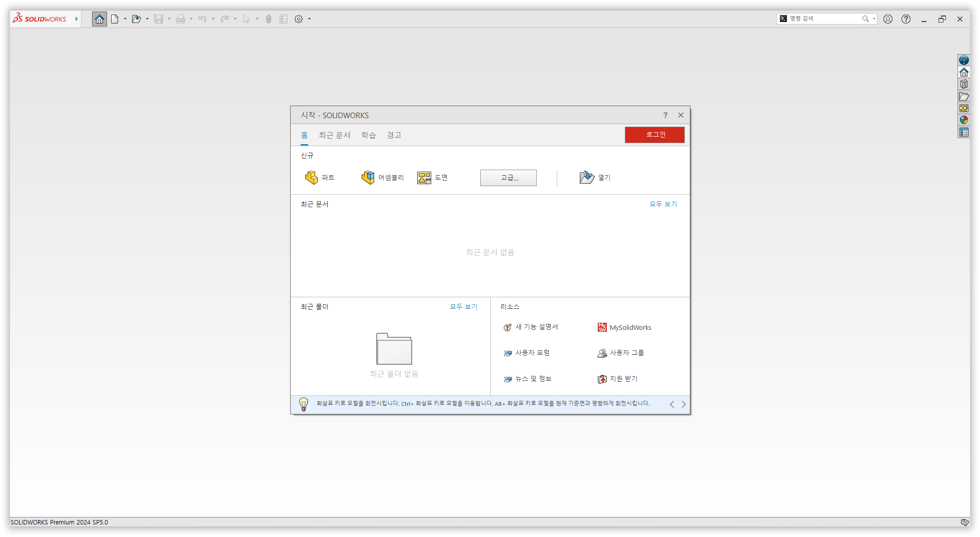
Task: Create a new 어셈블리 (Assembly) document
Action: pos(382,178)
